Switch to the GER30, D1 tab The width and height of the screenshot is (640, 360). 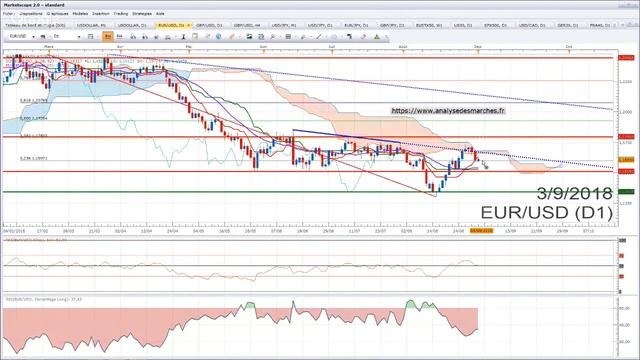pyautogui.click(x=567, y=25)
